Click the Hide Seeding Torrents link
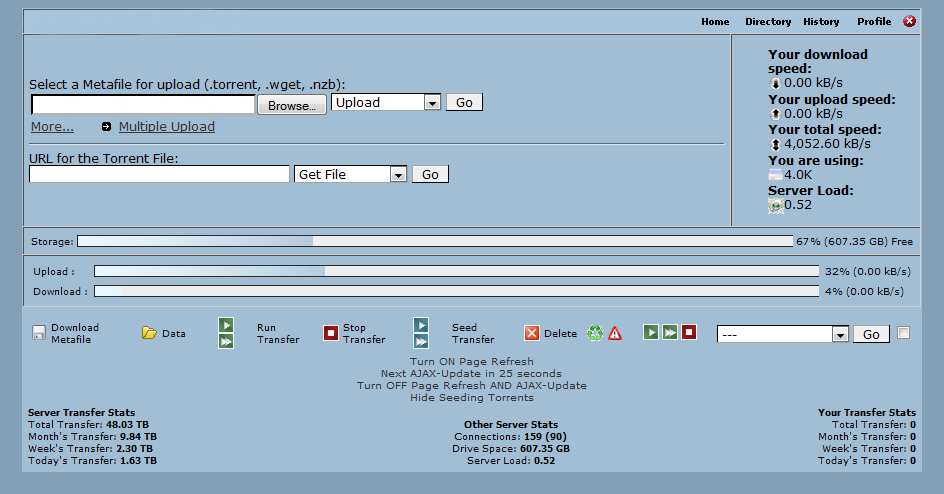 [x=472, y=397]
